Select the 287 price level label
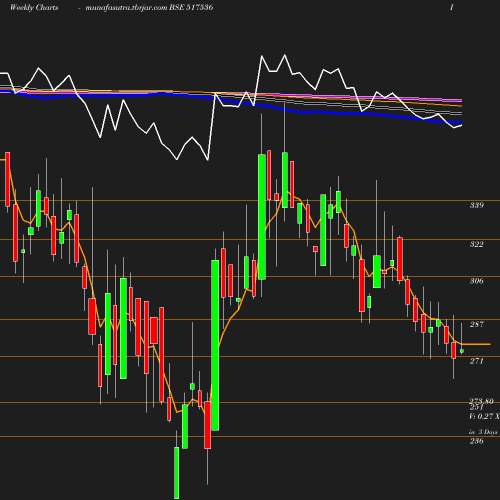This screenshot has width=500, height=500. pos(477,324)
